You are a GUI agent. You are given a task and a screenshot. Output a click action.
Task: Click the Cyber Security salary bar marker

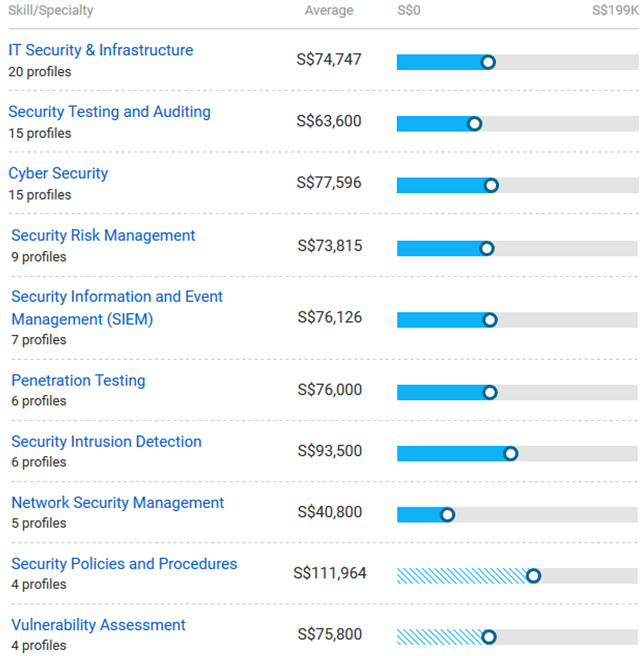pos(491,186)
